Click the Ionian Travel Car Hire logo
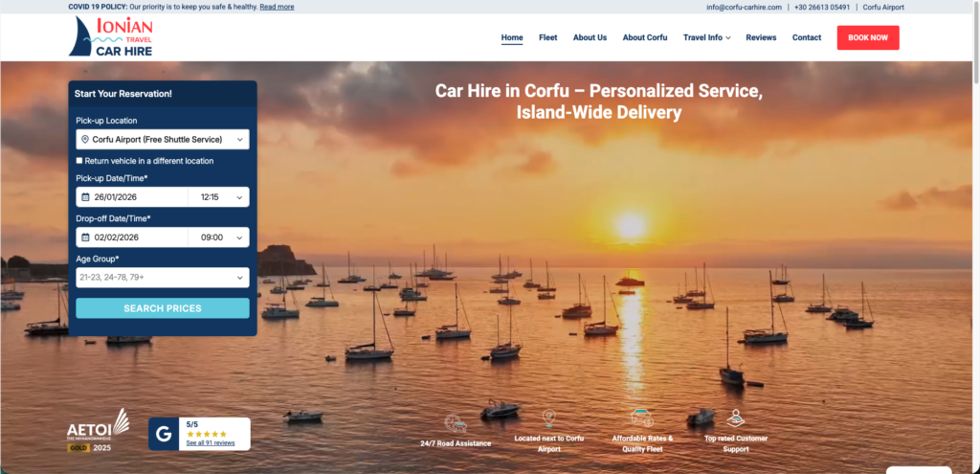Screen dimensions: 980x474 (x=110, y=37)
